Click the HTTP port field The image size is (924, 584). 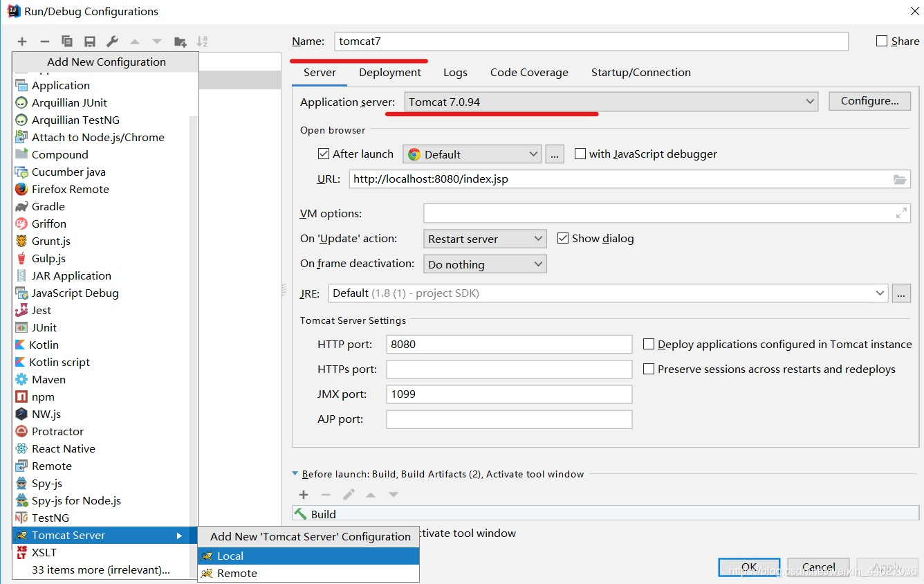pyautogui.click(x=509, y=344)
